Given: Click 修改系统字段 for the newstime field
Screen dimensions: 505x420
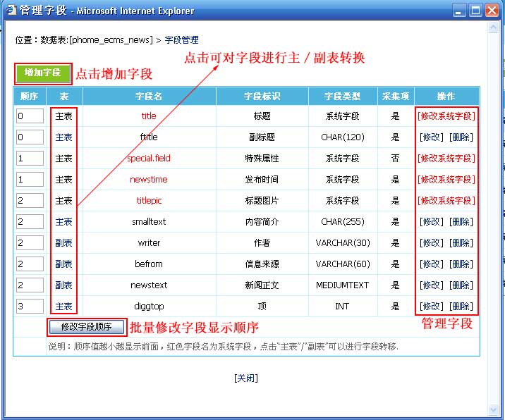Looking at the screenshot, I should (446, 180).
